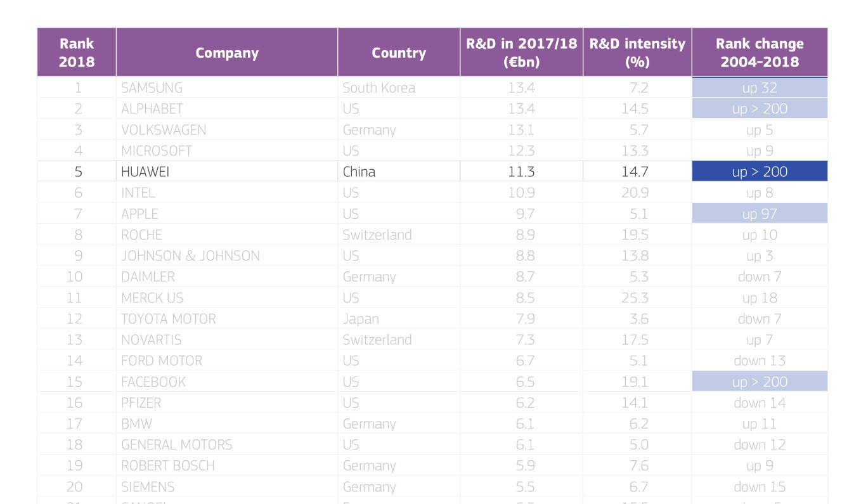The width and height of the screenshot is (861, 504).
Task: Click Siemens' down 15 rank change
Action: coord(760,486)
